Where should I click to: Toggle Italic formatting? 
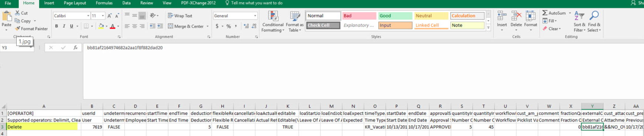click(x=64, y=26)
